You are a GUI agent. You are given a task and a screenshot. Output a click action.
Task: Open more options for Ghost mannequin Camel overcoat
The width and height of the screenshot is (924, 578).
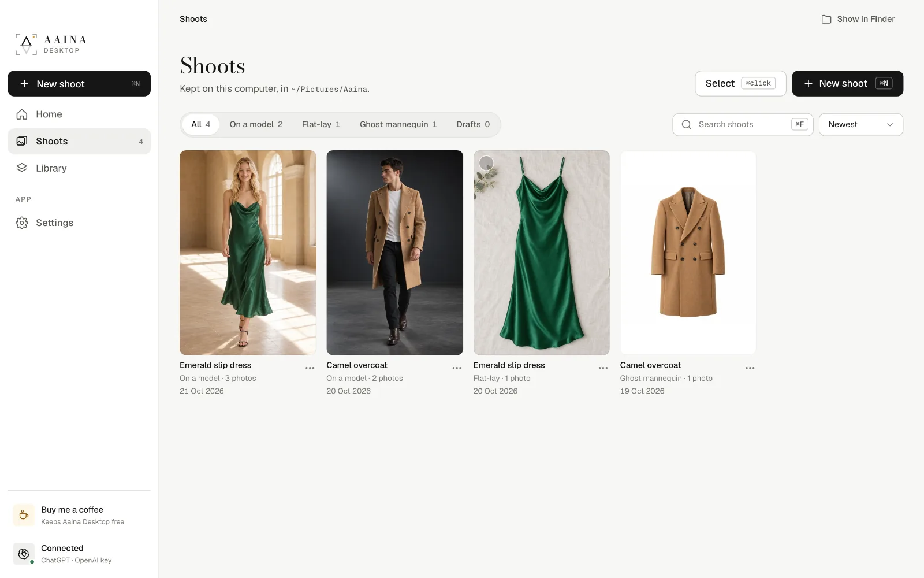coord(750,368)
